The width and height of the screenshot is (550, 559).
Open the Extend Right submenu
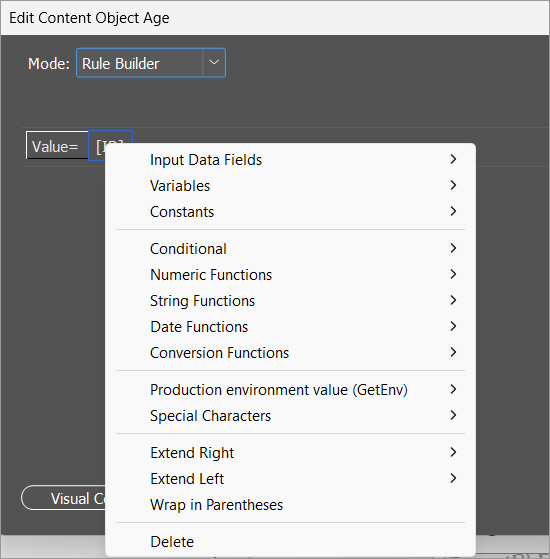[291, 453]
